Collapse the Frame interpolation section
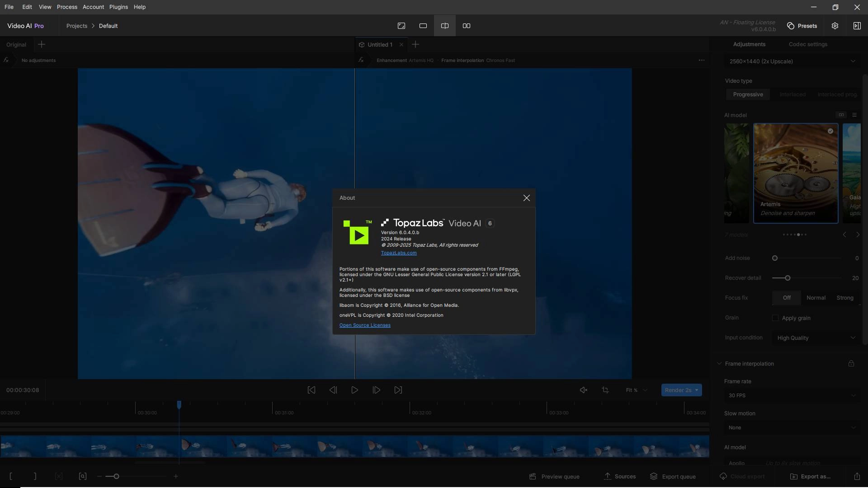 point(719,364)
